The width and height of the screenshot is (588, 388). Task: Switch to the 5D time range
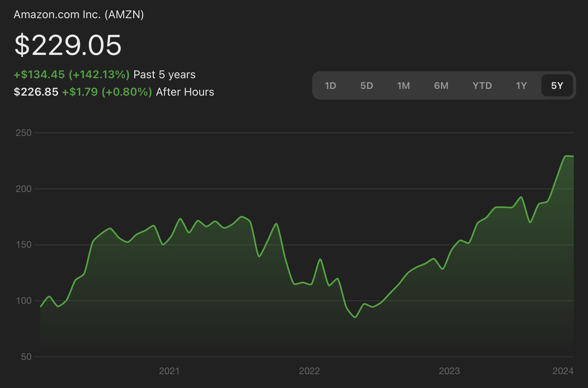tap(367, 86)
